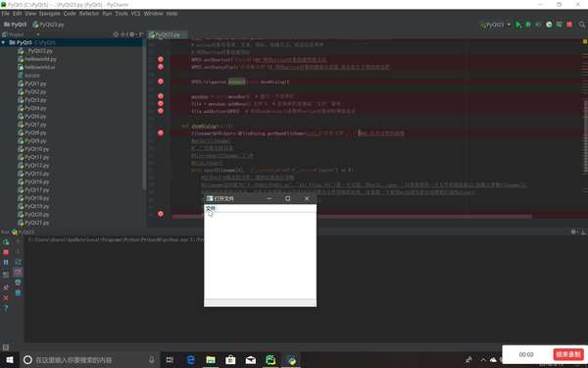Image resolution: width=588 pixels, height=368 pixels.
Task: Click the Cortana search box
Action: pyautogui.click(x=88, y=360)
